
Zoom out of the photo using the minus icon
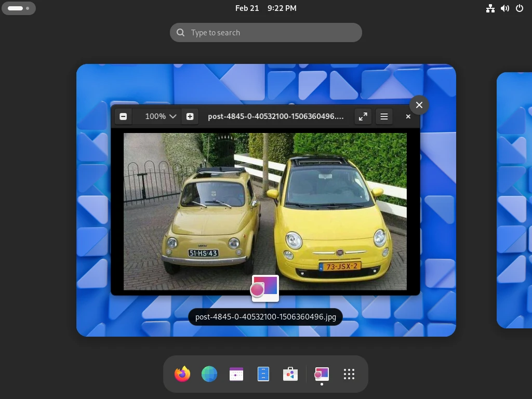point(123,116)
